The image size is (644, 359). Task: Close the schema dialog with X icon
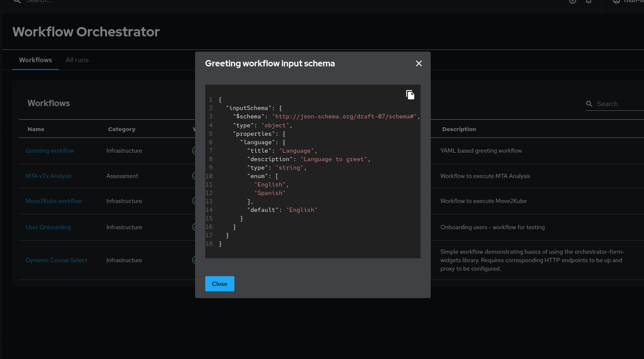418,63
